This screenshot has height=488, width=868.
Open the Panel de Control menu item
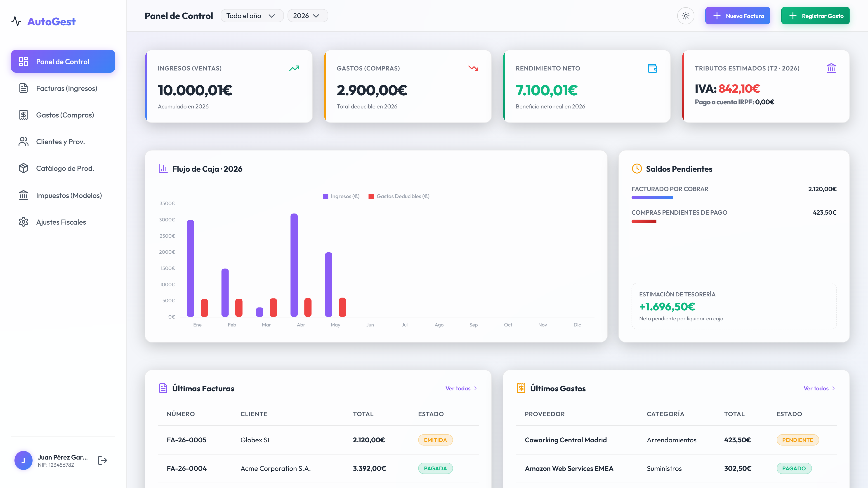coord(63,61)
